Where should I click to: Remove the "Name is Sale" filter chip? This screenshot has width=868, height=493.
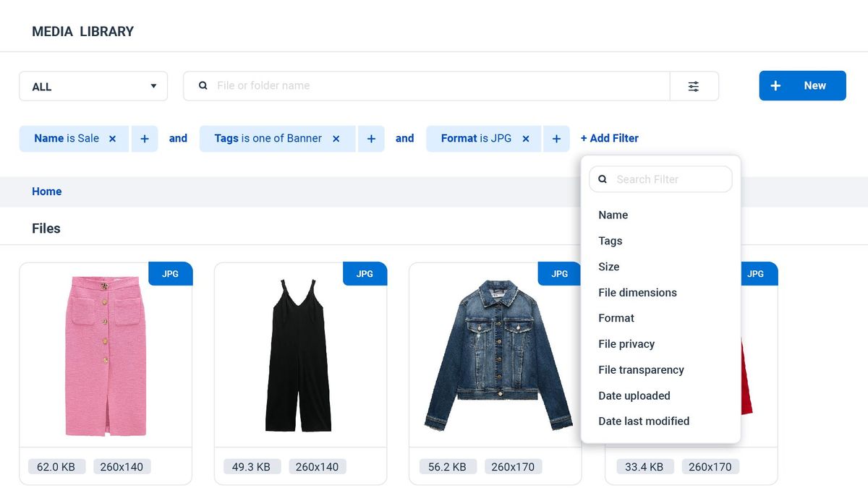click(112, 138)
